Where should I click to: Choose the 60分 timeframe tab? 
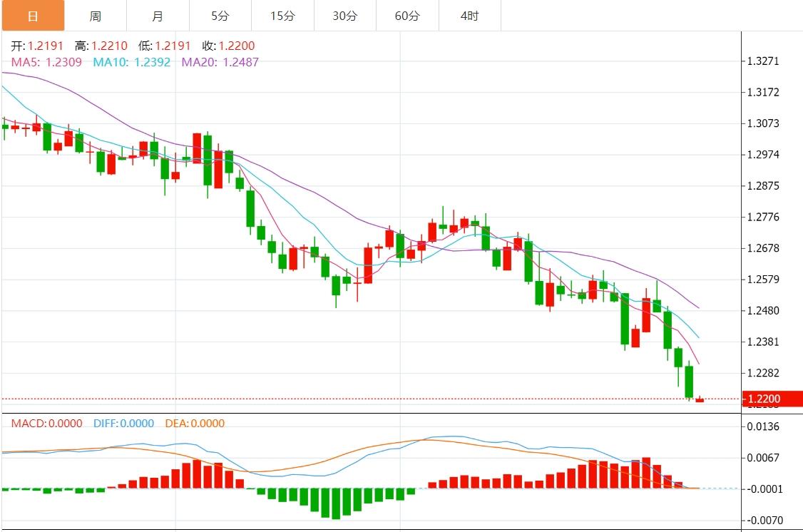[x=407, y=16]
